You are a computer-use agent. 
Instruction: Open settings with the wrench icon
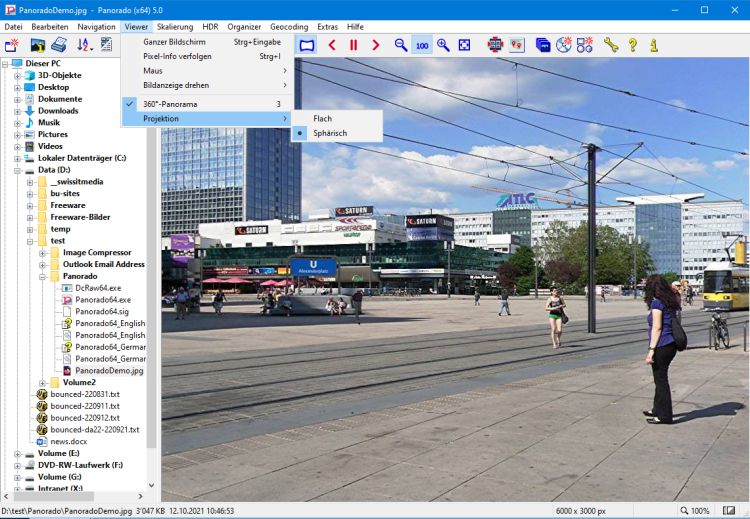click(x=610, y=45)
